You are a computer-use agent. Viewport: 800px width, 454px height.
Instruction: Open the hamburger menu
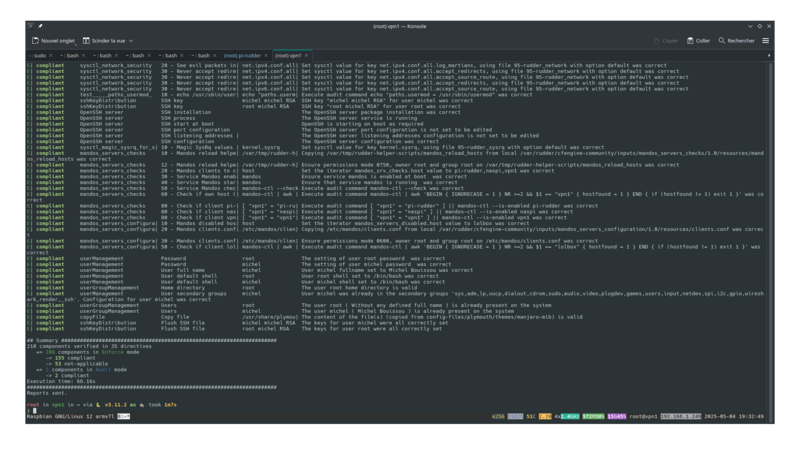[x=766, y=41]
